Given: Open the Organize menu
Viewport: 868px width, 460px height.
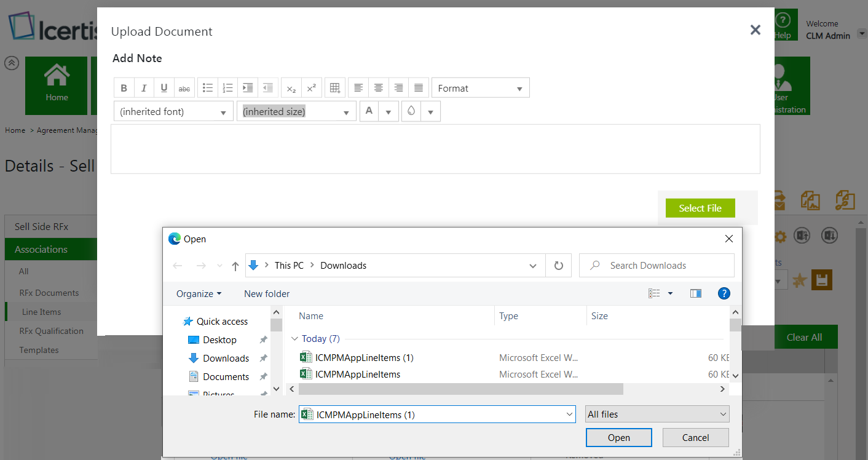Looking at the screenshot, I should click(x=199, y=294).
